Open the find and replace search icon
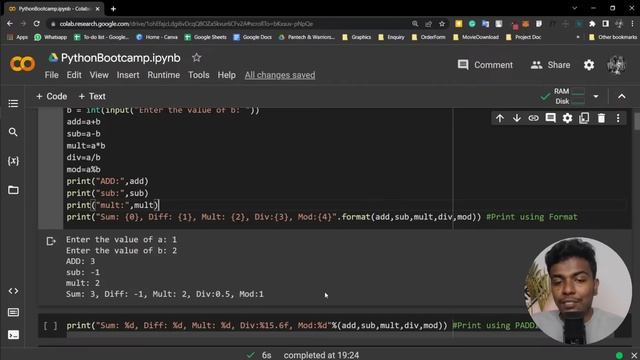The image size is (640, 360). tap(13, 132)
